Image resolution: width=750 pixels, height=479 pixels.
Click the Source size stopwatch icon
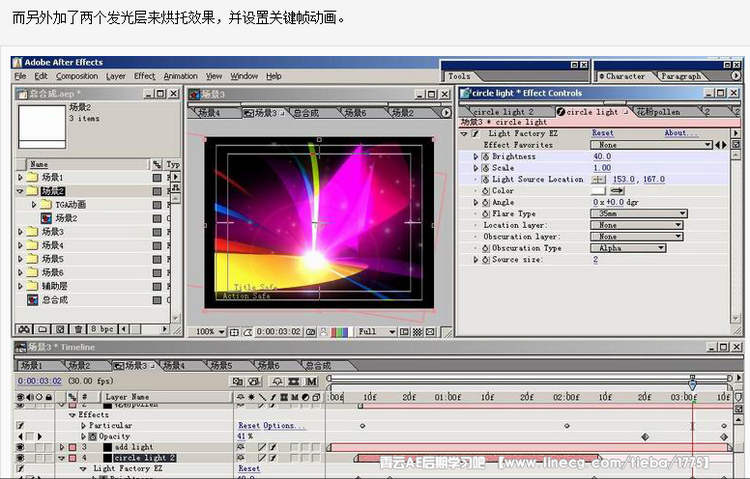(485, 260)
